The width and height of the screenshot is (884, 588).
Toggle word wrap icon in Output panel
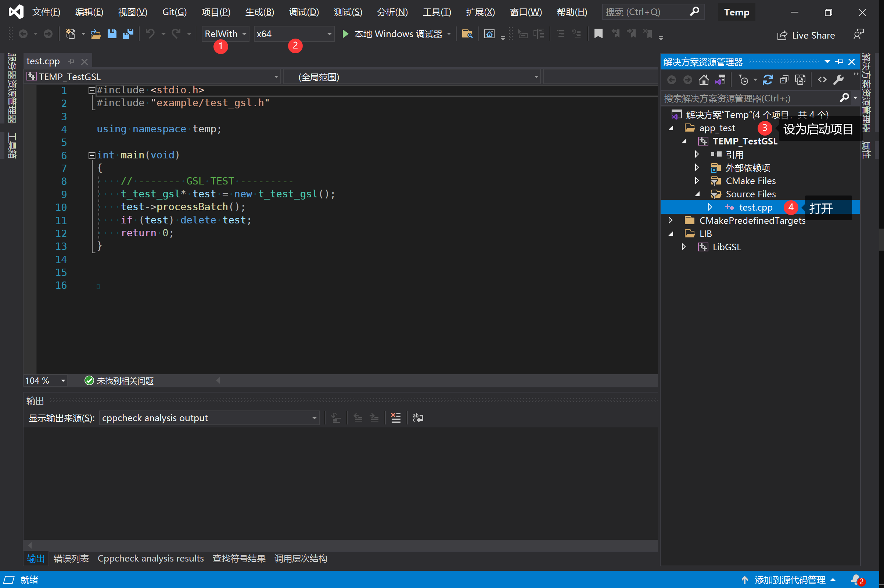tap(418, 418)
